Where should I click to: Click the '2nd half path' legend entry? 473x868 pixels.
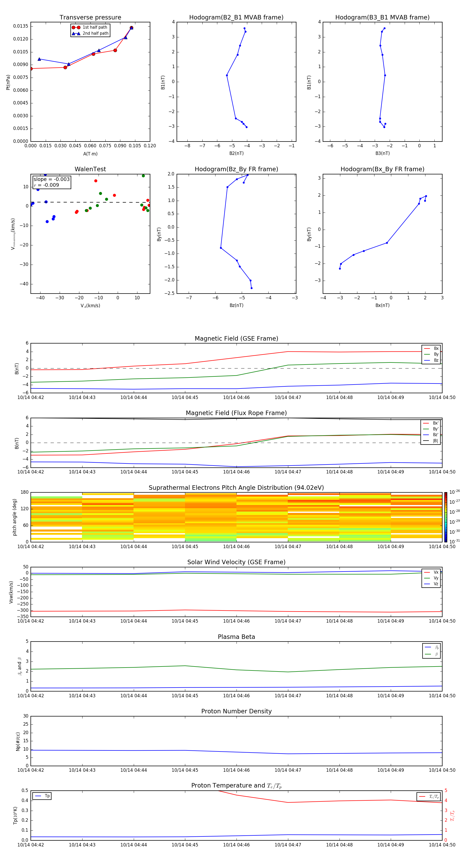pos(90,33)
